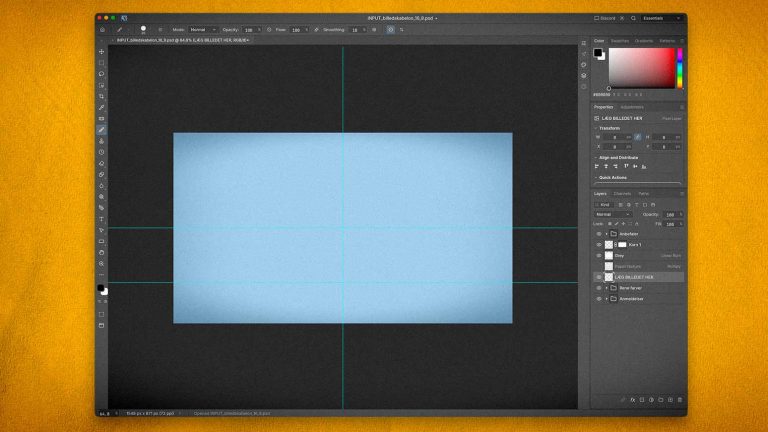Image resolution: width=768 pixels, height=432 pixels.
Task: Select the Object Selection tool
Action: click(x=101, y=85)
